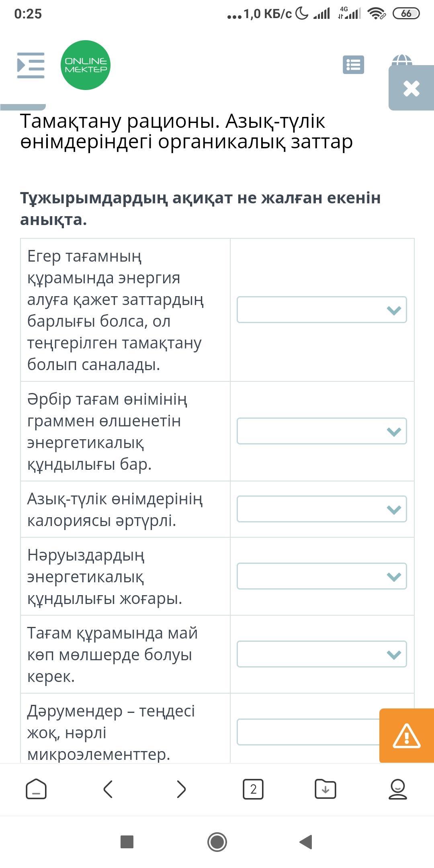Open dropdown for balanced nutrition statement
Screen dimensions: 434x868
click(x=321, y=310)
